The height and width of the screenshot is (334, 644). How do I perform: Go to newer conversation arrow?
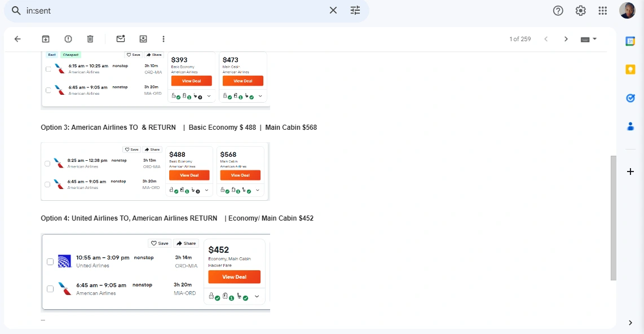pyautogui.click(x=546, y=39)
